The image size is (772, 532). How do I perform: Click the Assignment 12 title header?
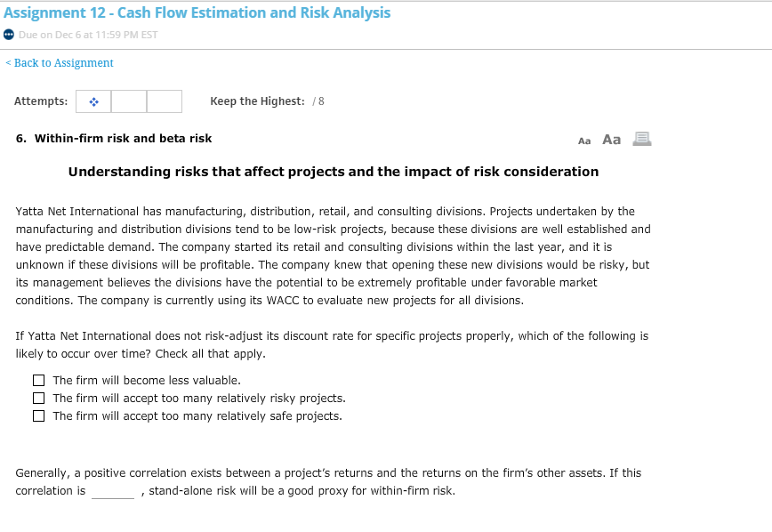pyautogui.click(x=196, y=12)
